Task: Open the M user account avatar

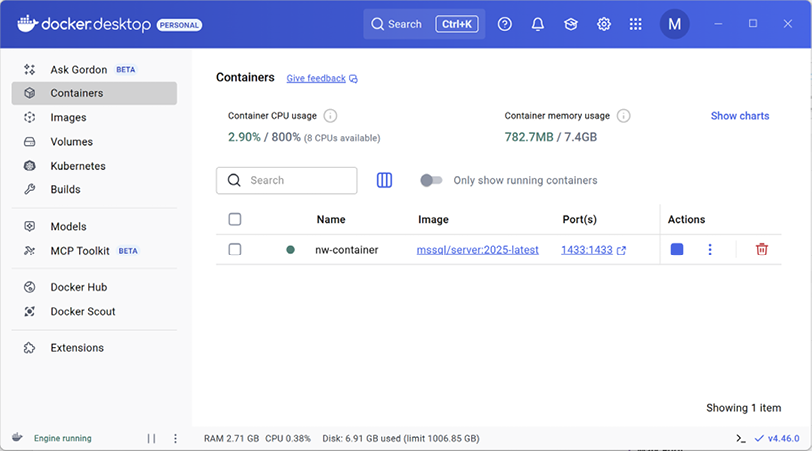Action: click(674, 24)
